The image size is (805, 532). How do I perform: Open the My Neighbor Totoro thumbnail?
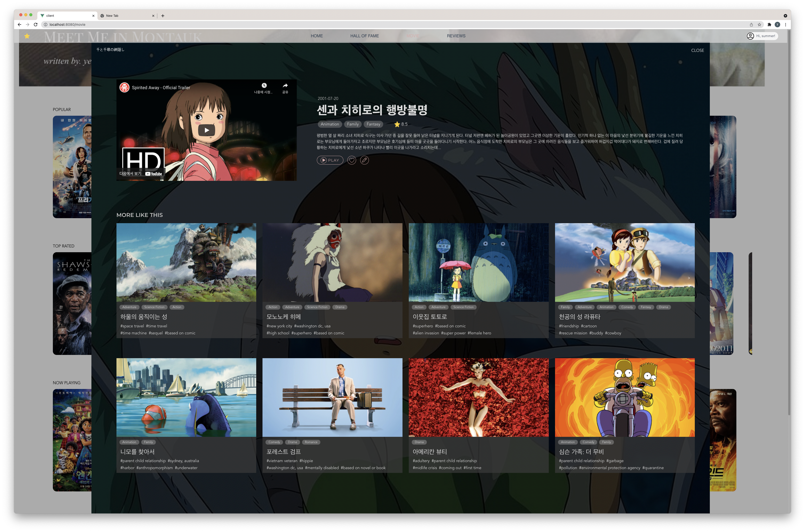[478, 262]
